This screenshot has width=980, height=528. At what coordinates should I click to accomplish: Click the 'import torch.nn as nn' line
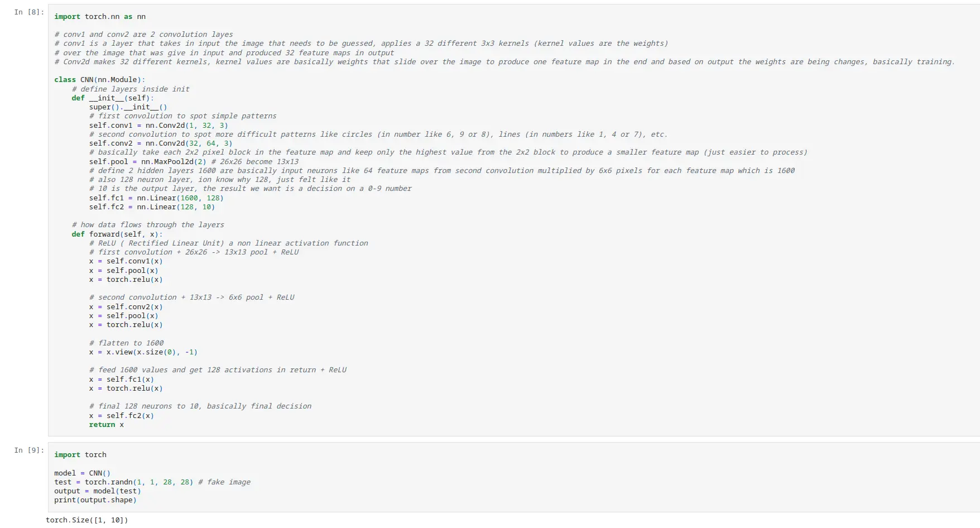100,17
